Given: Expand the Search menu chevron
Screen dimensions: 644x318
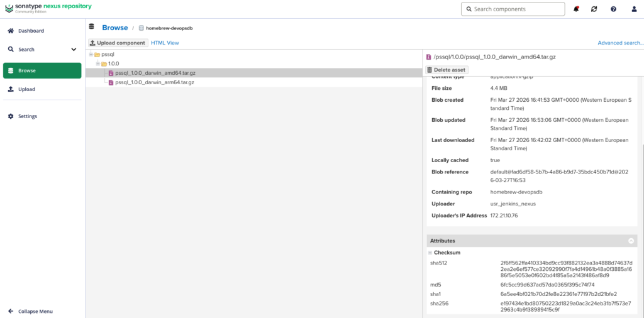Looking at the screenshot, I should point(74,50).
